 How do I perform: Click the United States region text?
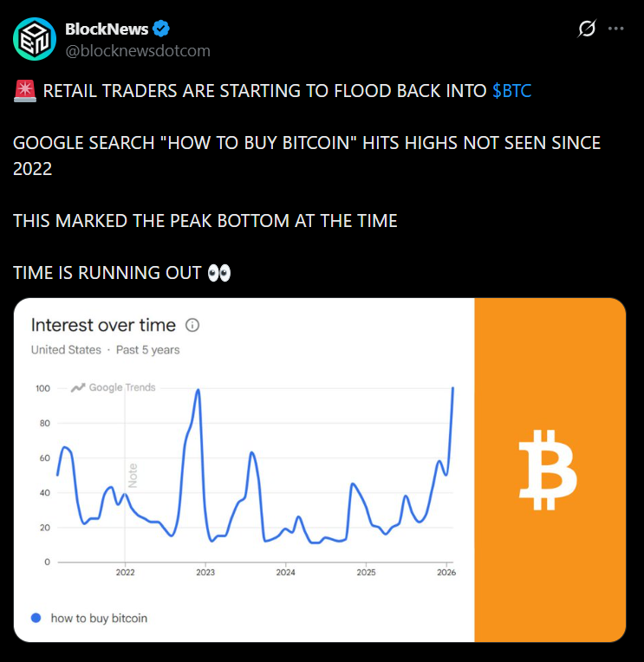65,350
